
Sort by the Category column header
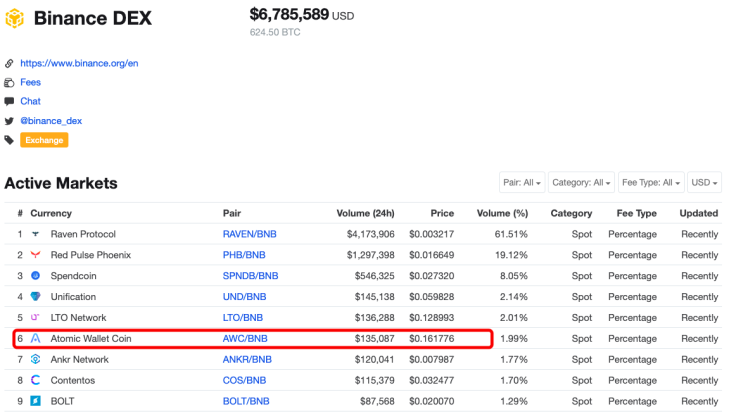(x=571, y=213)
